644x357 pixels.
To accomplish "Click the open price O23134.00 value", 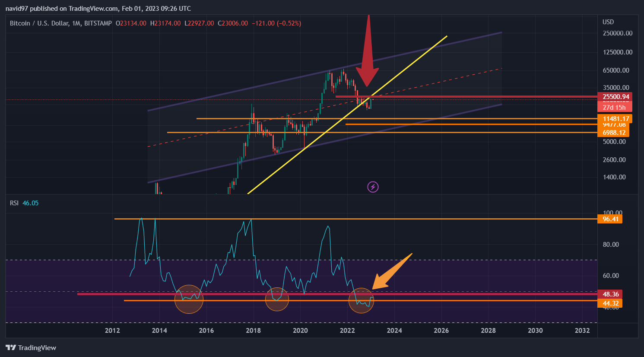I will tap(131, 23).
